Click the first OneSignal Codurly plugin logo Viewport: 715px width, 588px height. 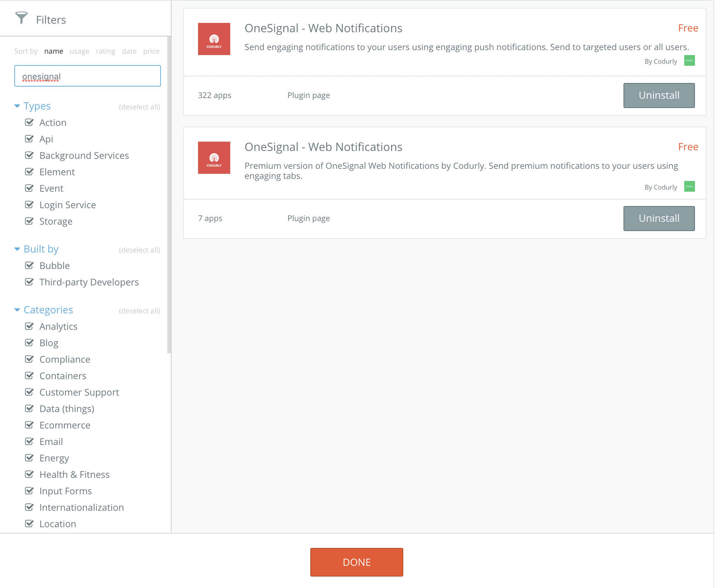(x=214, y=39)
